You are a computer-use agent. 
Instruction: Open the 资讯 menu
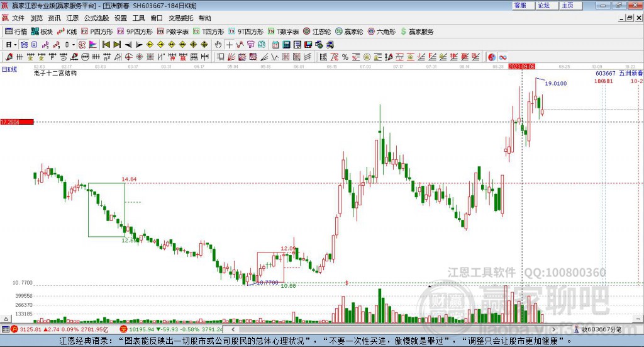[54, 18]
